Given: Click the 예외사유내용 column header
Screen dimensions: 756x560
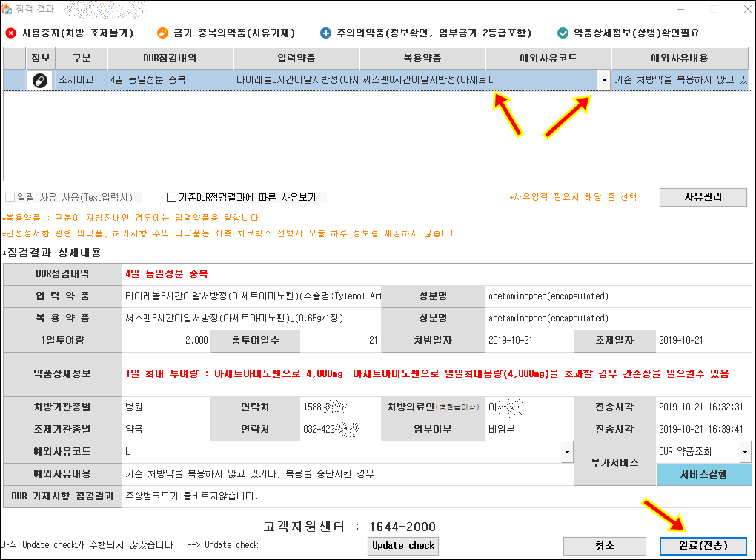Looking at the screenshot, I should point(679,58).
